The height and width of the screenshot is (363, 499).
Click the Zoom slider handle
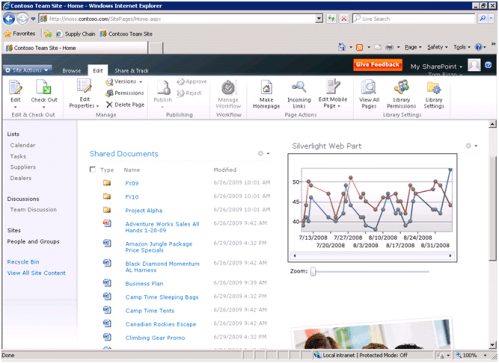(x=313, y=272)
